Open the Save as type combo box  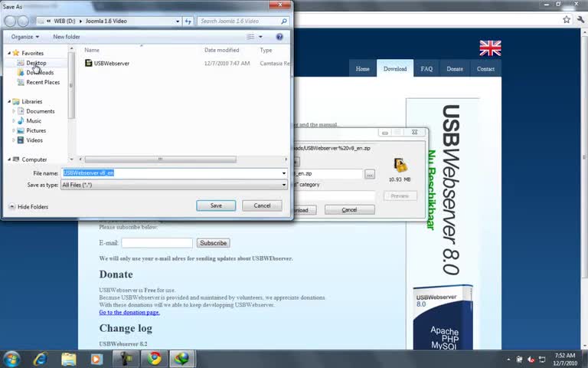(x=174, y=185)
